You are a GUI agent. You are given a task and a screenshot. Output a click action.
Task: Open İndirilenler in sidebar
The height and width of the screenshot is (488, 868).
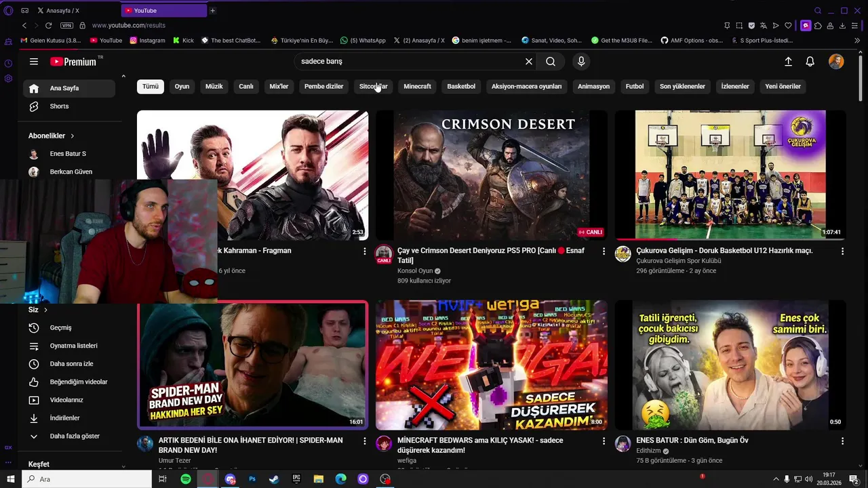(x=68, y=418)
